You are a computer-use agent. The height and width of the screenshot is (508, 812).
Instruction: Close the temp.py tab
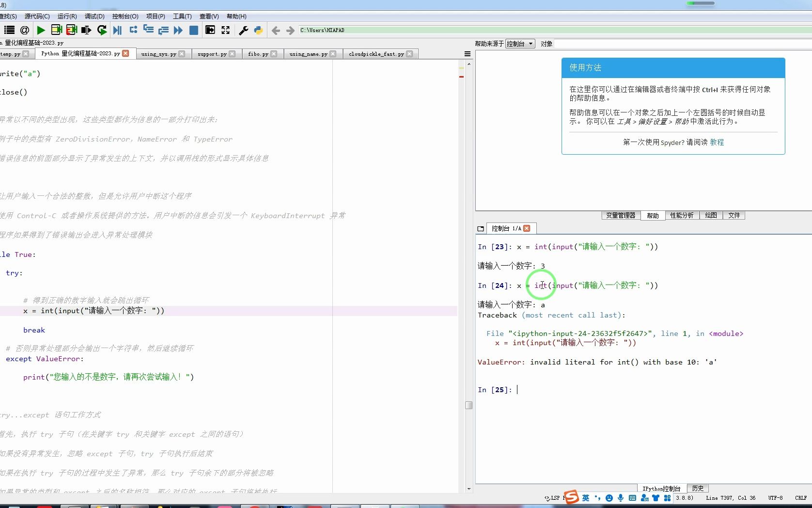26,54
